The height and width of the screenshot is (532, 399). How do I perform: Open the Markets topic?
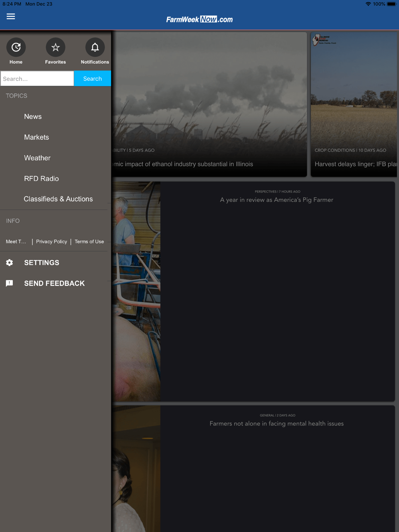pos(36,137)
